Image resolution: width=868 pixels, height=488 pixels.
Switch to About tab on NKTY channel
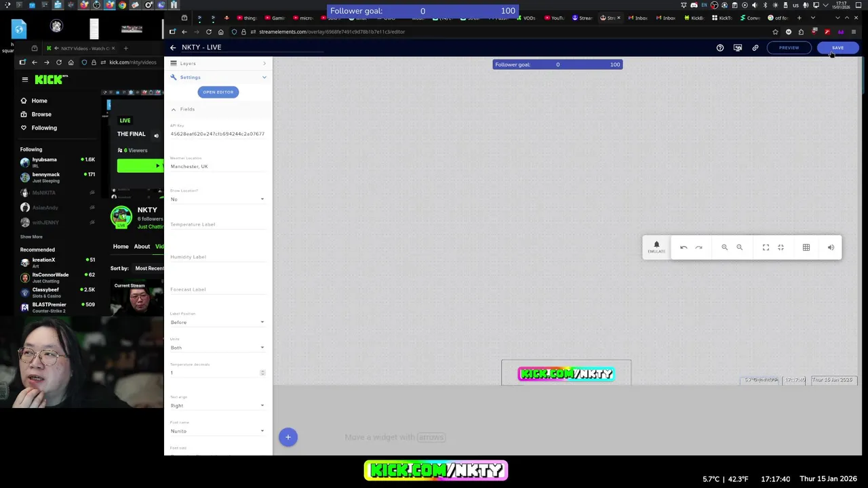click(142, 246)
